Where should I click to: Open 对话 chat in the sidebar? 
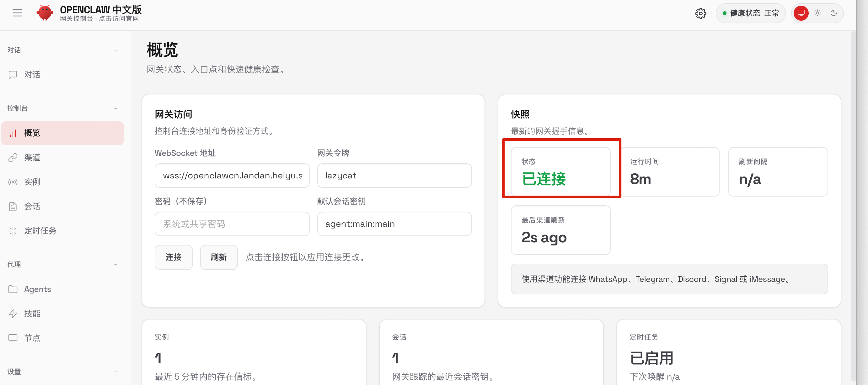(x=62, y=75)
